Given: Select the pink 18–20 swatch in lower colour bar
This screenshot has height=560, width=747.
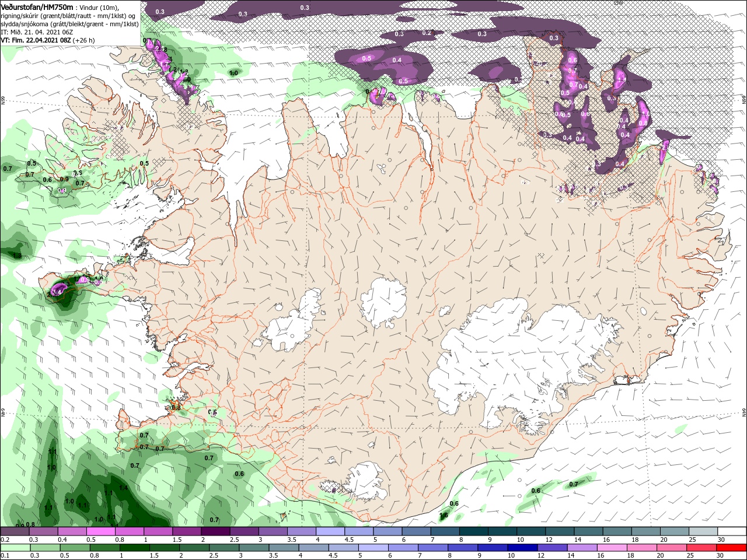Looking at the screenshot, I should [x=642, y=548].
